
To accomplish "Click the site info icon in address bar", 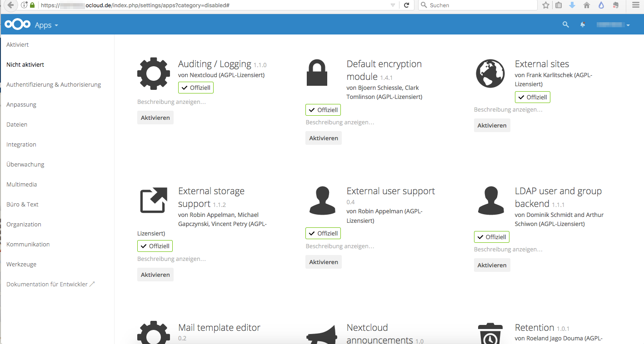I will tap(24, 5).
